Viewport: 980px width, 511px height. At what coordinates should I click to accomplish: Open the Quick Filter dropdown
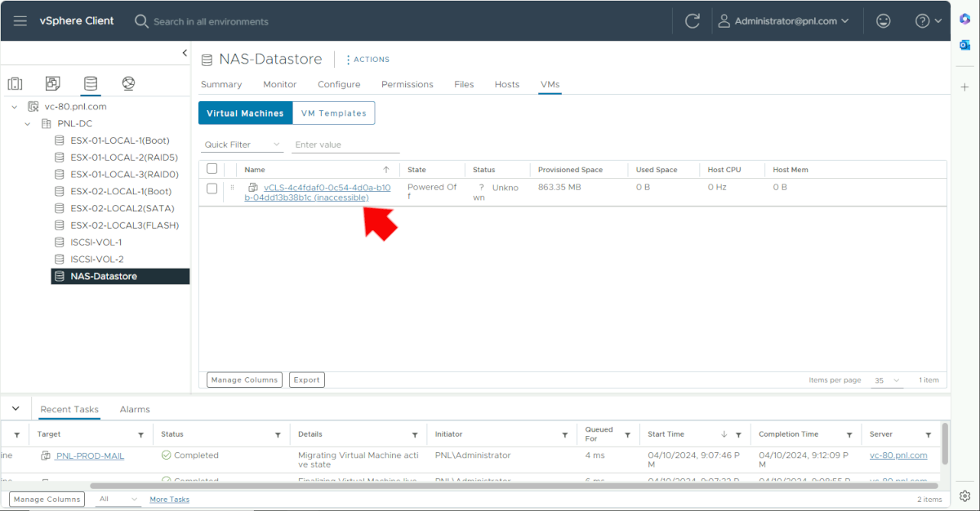click(x=243, y=144)
